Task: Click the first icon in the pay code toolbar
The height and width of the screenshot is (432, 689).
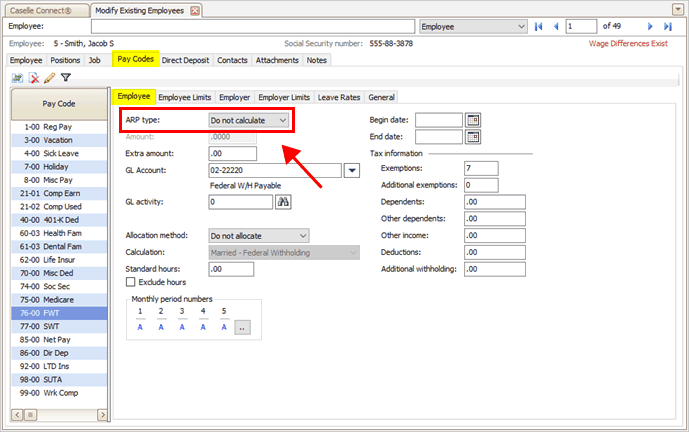Action: (18, 77)
